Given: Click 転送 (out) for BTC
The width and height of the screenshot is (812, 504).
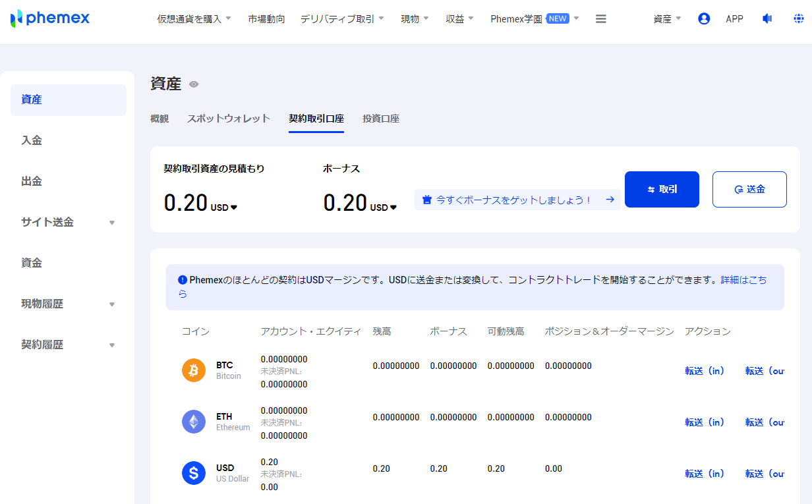Looking at the screenshot, I should pos(765,371).
